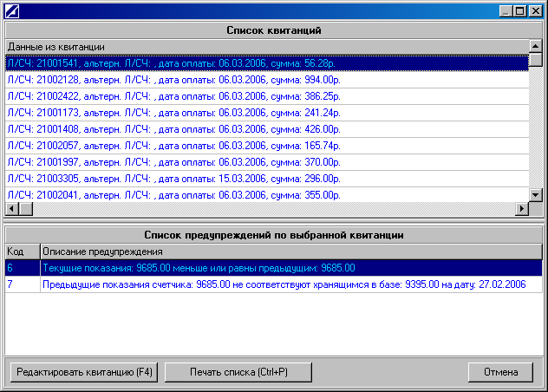Select warning with code 7
The height and width of the screenshot is (392, 548).
(260, 284)
